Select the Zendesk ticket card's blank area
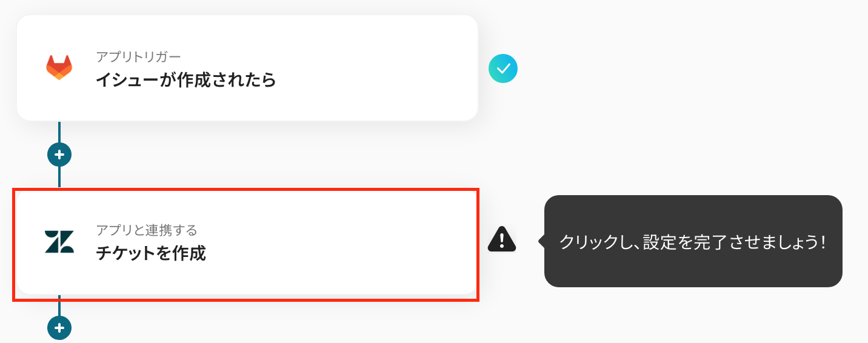The height and width of the screenshot is (343, 868). tap(352, 241)
